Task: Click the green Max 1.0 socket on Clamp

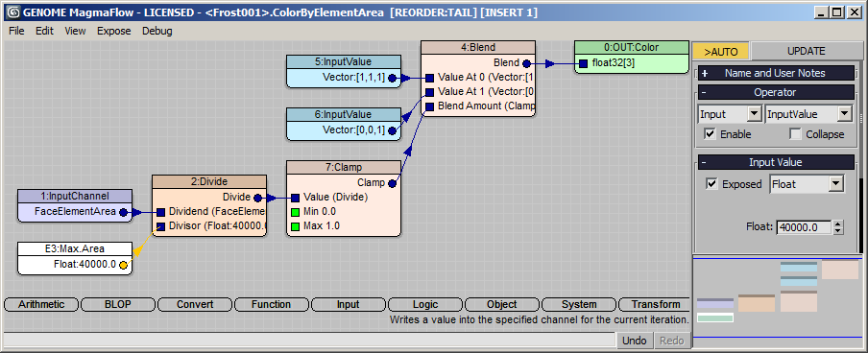Action: click(295, 226)
